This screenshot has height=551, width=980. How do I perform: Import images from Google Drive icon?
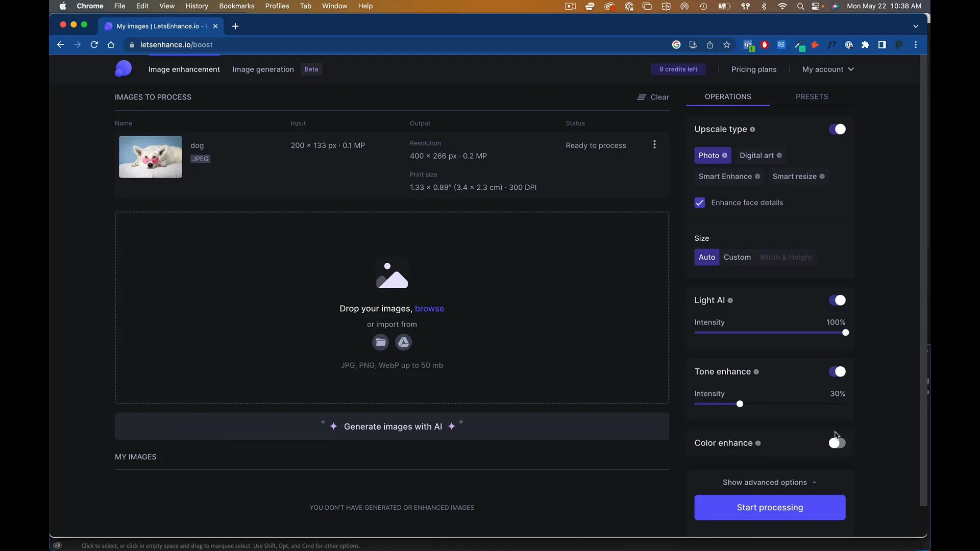[404, 342]
